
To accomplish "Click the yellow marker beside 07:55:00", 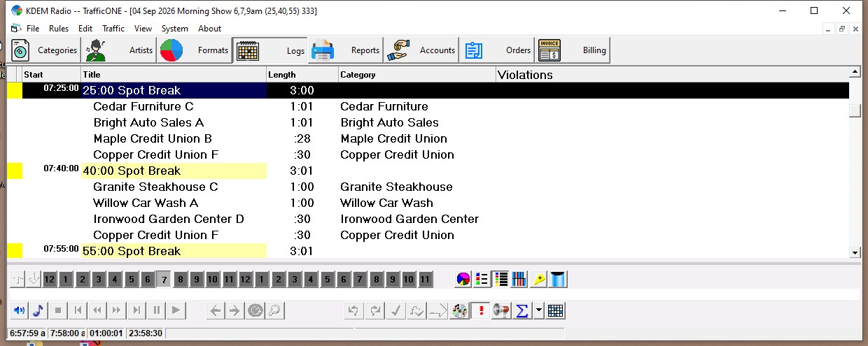I will [15, 251].
